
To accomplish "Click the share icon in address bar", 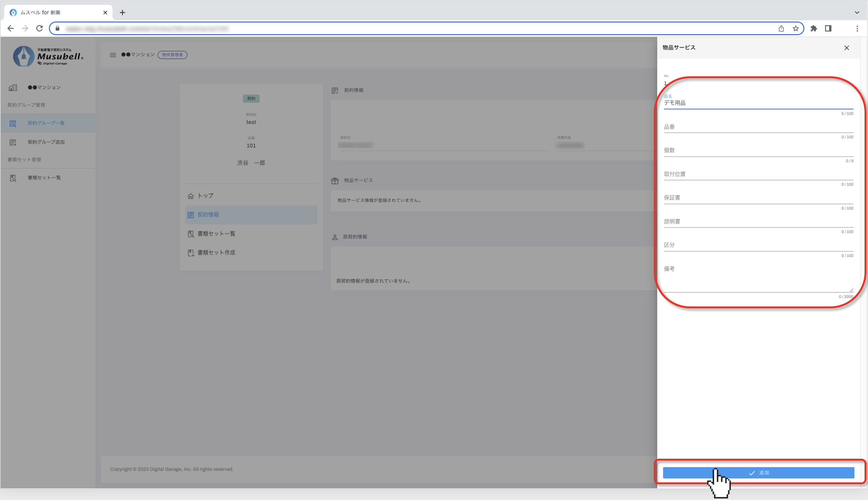I will 781,28.
